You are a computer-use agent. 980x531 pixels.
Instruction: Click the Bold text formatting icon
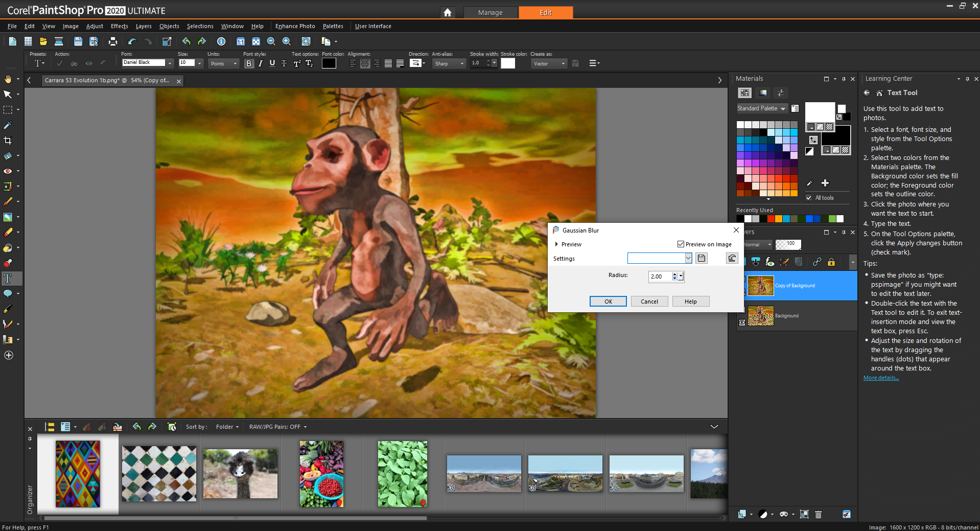pos(249,63)
